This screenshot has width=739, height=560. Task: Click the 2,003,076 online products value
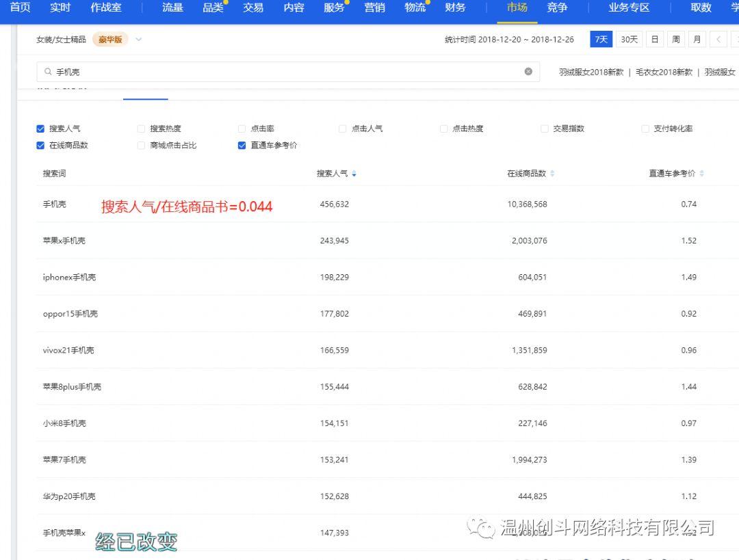[x=529, y=241]
